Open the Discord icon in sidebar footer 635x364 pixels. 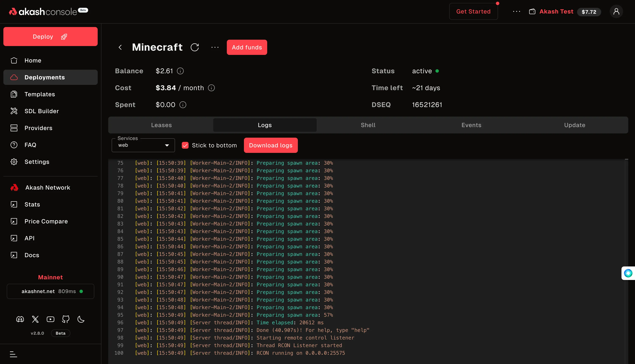point(20,319)
